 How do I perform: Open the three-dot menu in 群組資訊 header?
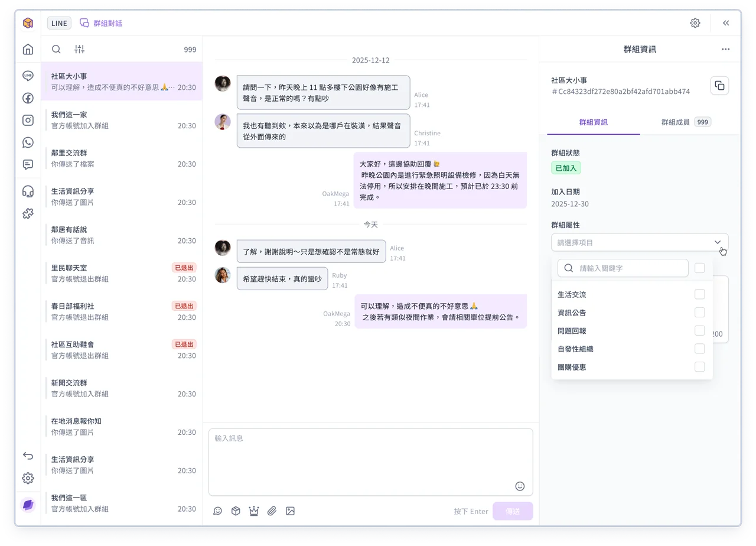[725, 50]
